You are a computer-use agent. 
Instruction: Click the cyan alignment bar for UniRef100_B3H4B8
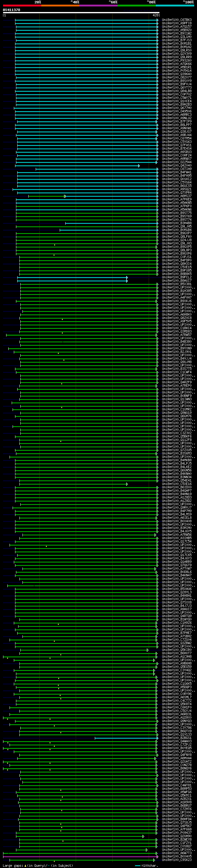tap(112, 223)
